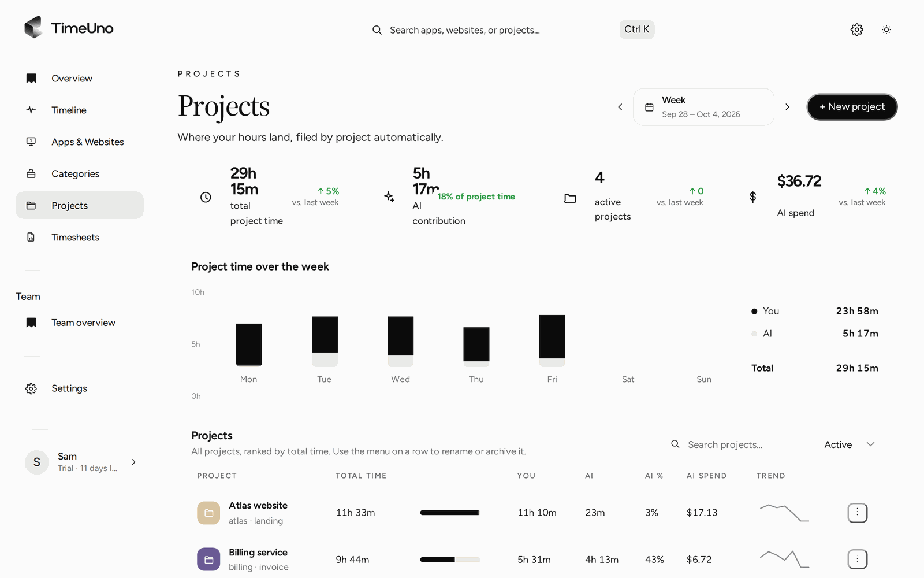Open Overview in the sidebar
Image resolution: width=924 pixels, height=578 pixels.
pos(80,78)
